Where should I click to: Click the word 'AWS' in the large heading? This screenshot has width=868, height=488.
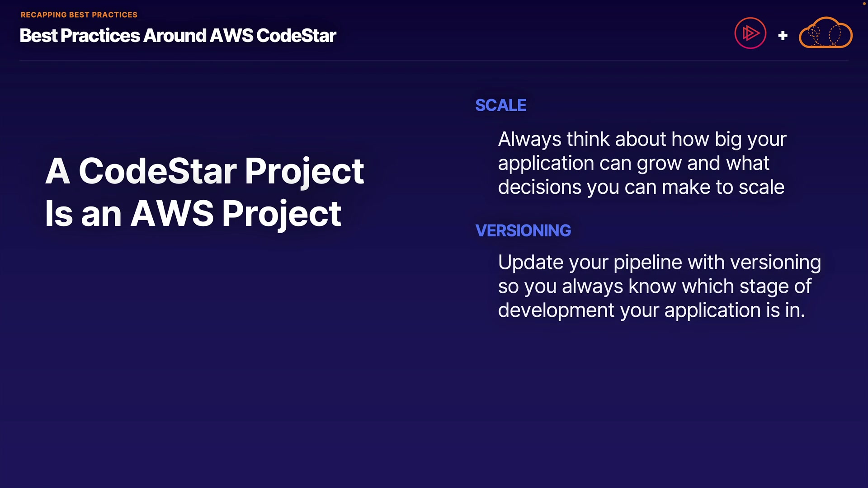pyautogui.click(x=172, y=214)
